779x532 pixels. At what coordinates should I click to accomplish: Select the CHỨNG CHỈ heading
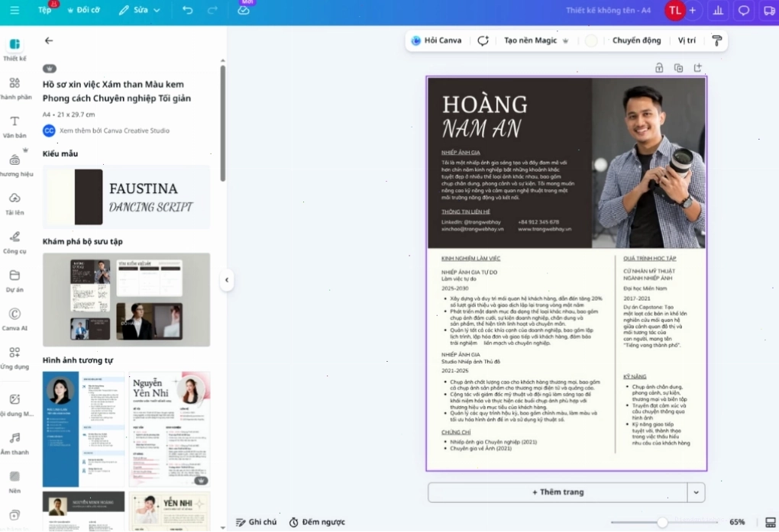tap(456, 432)
